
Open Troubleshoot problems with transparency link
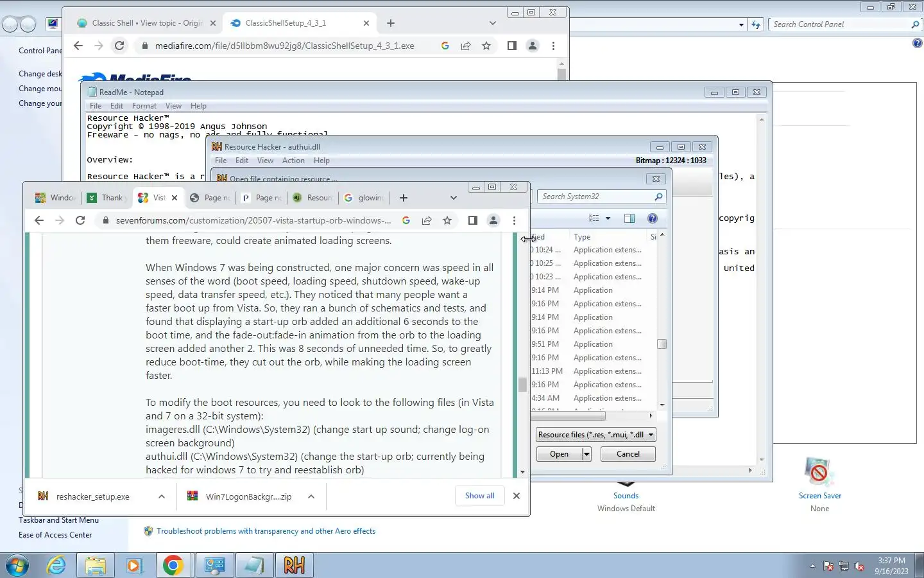(x=266, y=531)
